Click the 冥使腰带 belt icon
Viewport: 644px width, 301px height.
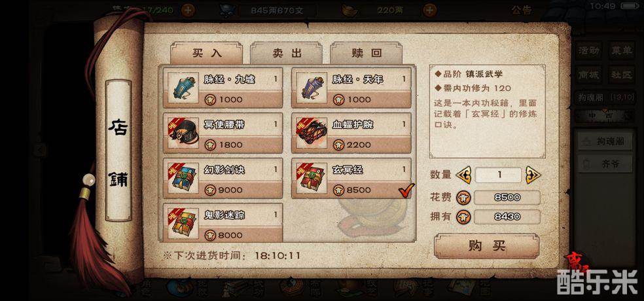183,133
